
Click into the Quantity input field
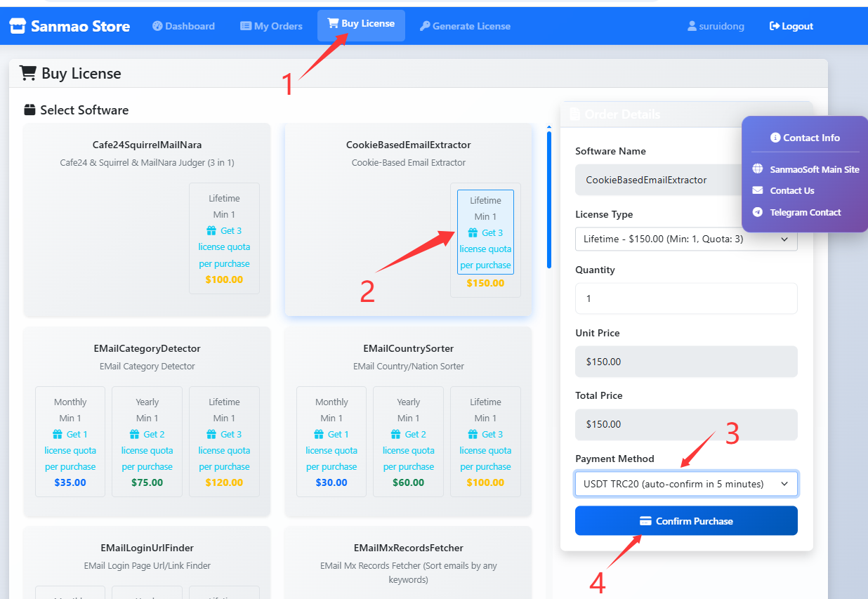click(685, 298)
